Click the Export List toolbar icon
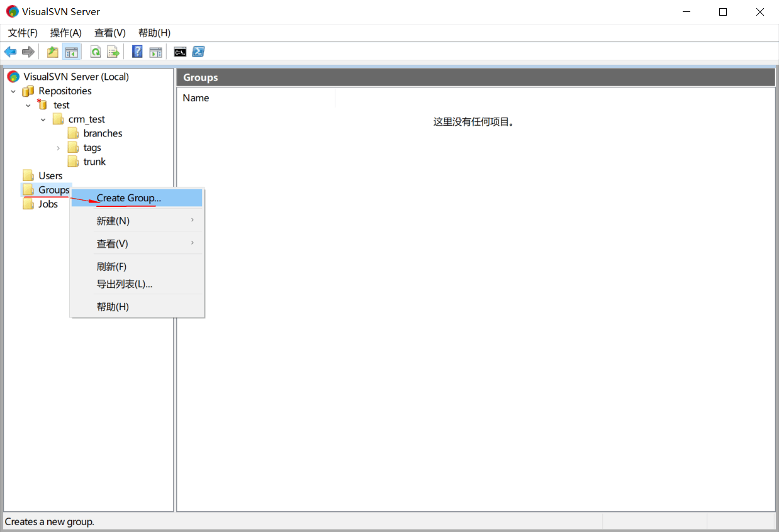 tap(113, 52)
